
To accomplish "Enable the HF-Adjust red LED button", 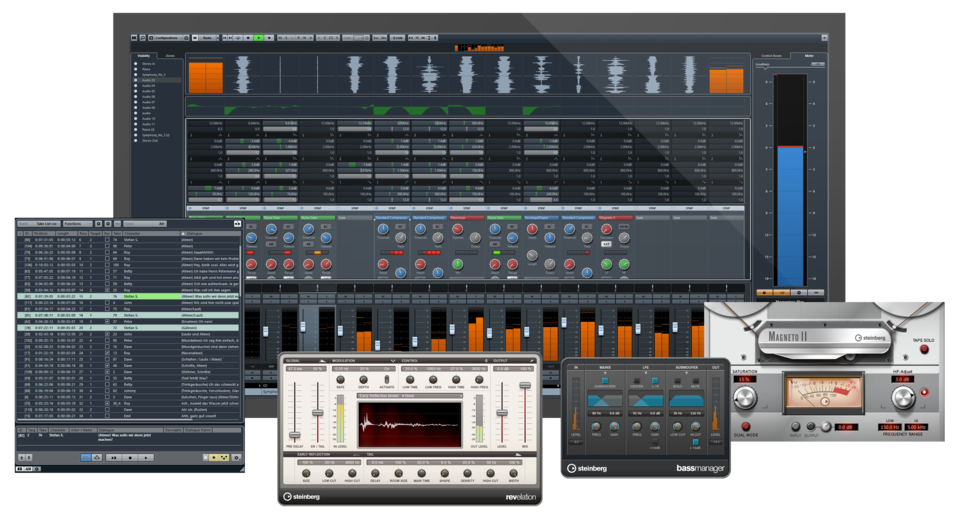I will click(x=924, y=392).
